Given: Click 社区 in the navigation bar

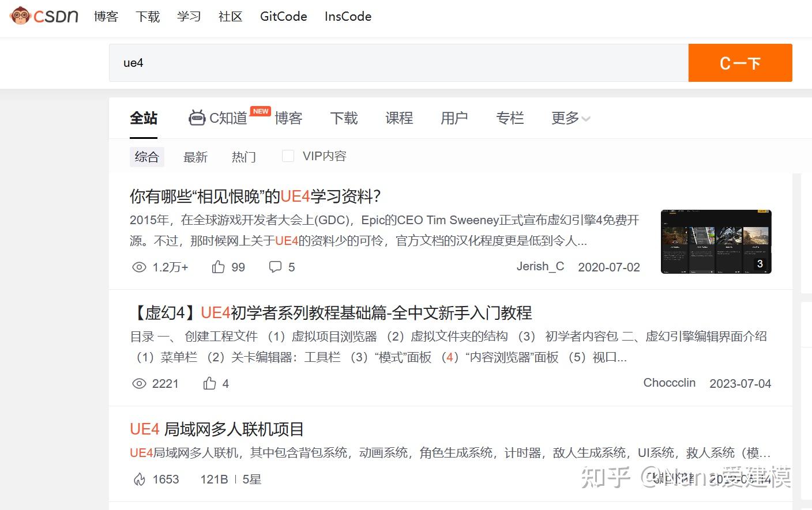Looking at the screenshot, I should (x=230, y=16).
